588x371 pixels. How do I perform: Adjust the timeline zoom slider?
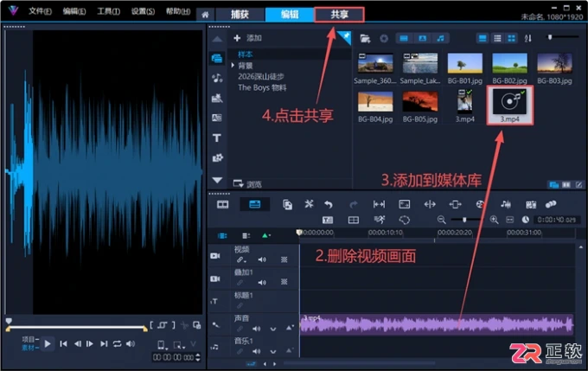click(x=467, y=220)
